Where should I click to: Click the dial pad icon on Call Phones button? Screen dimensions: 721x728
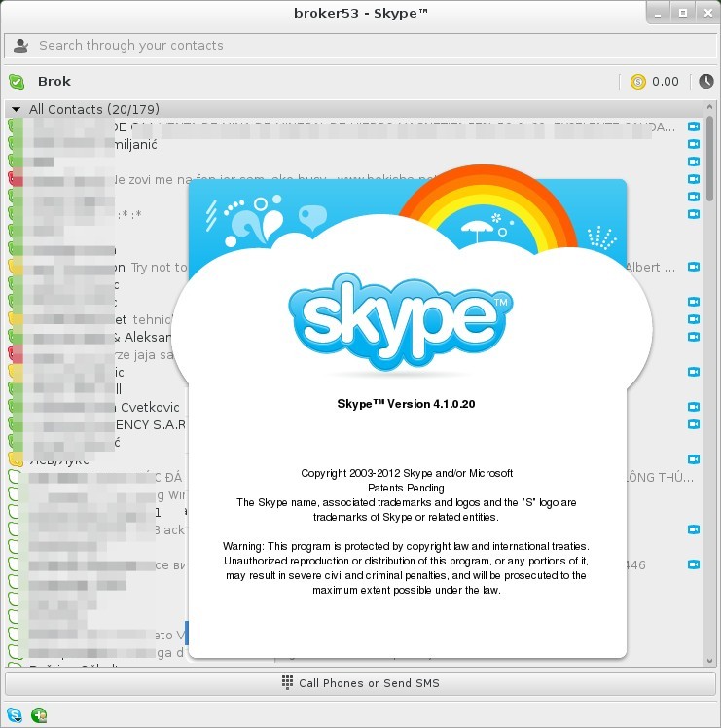tap(287, 682)
